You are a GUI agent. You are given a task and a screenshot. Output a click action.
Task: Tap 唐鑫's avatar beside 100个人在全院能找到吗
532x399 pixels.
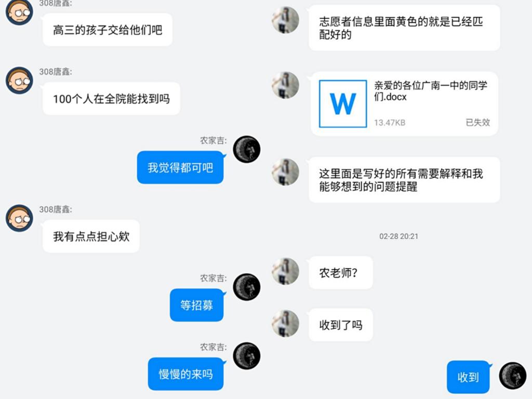tap(19, 81)
